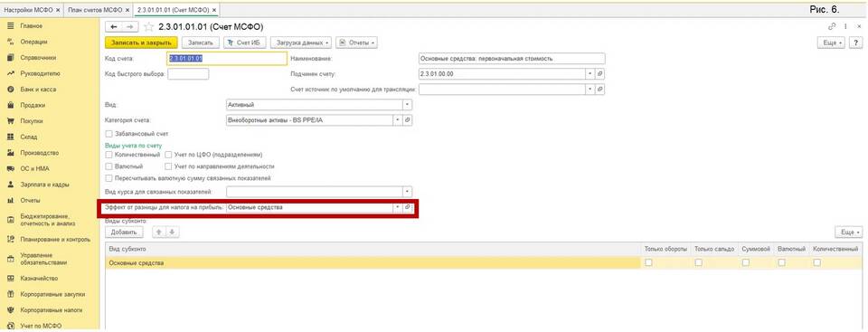Image resolution: width=868 pixels, height=332 pixels.
Task: Focus the Код счета input field
Action: click(227, 58)
